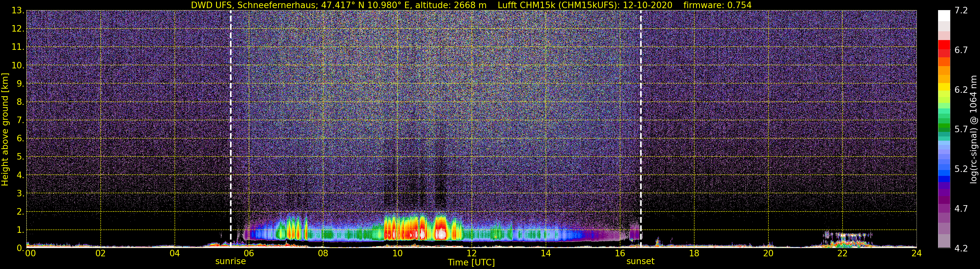980x269 pixels.
Task: Click the x-axis tick label '08'
Action: click(x=323, y=253)
